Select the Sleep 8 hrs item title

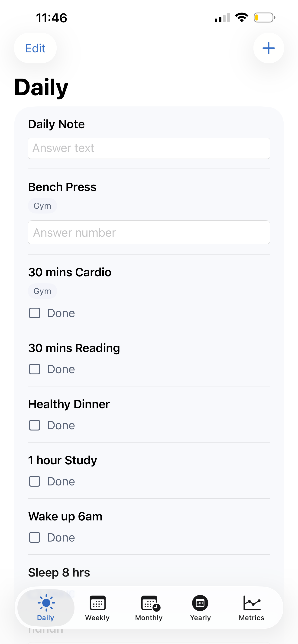(59, 572)
